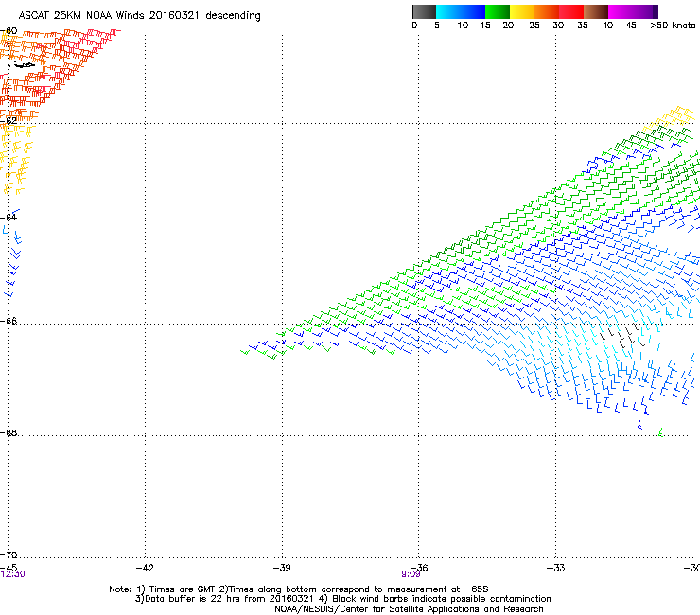Click the '-33' longitude axis label

(556, 568)
